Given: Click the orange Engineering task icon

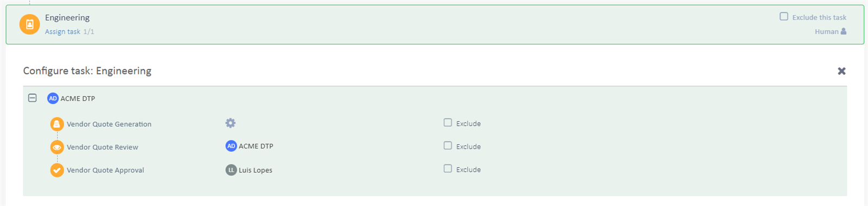Looking at the screenshot, I should (29, 24).
